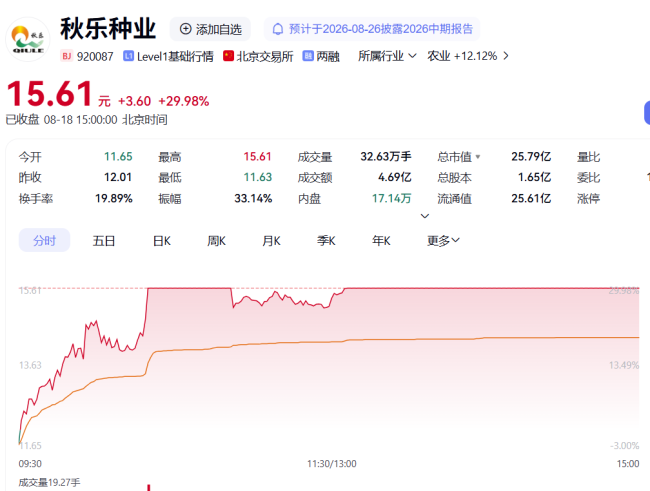Image resolution: width=650 pixels, height=491 pixels.
Task: Click the China flag icon
Action: tap(228, 56)
